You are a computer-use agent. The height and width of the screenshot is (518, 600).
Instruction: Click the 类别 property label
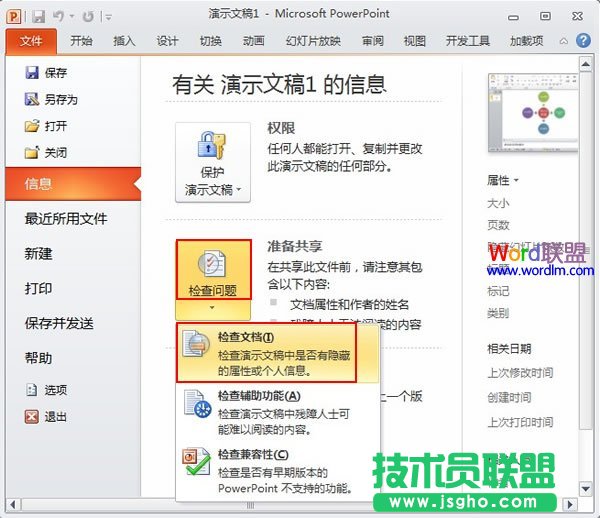(498, 313)
